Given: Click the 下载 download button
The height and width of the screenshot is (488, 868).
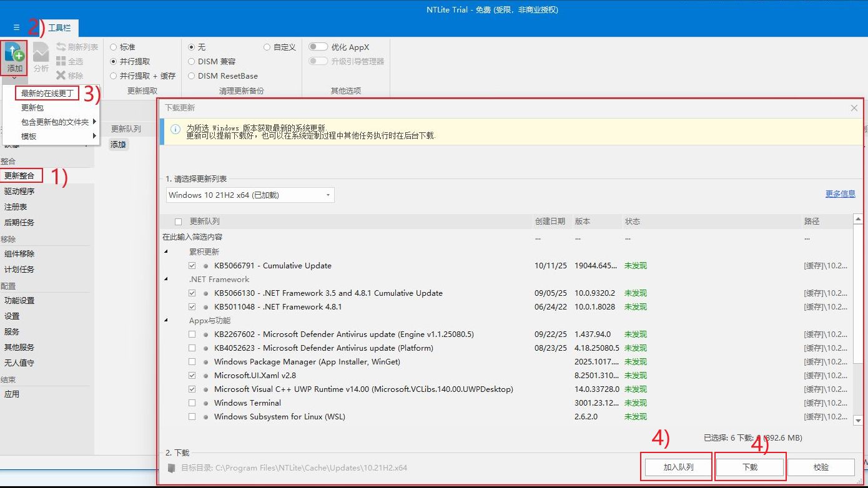Looking at the screenshot, I should (x=749, y=467).
